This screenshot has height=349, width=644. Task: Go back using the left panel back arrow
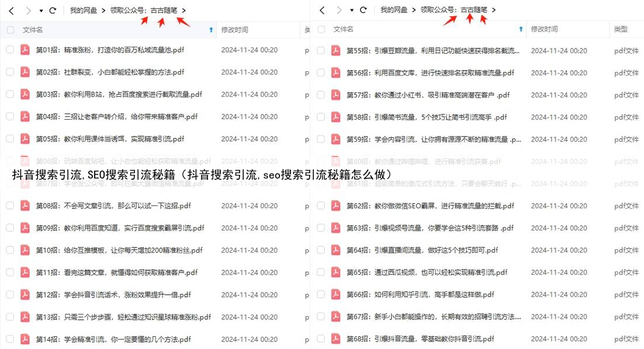12,10
